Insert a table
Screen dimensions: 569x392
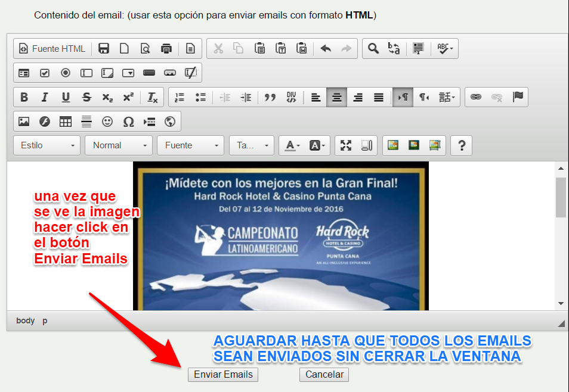click(x=66, y=122)
